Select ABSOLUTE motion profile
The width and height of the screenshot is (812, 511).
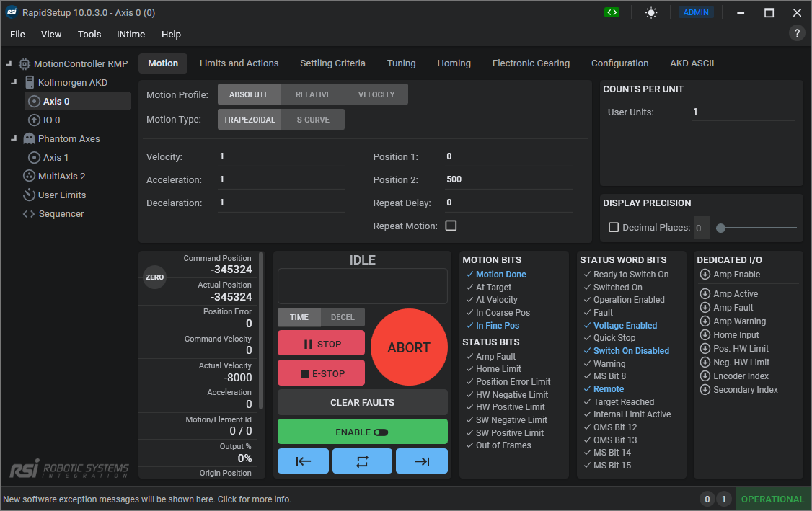(249, 94)
